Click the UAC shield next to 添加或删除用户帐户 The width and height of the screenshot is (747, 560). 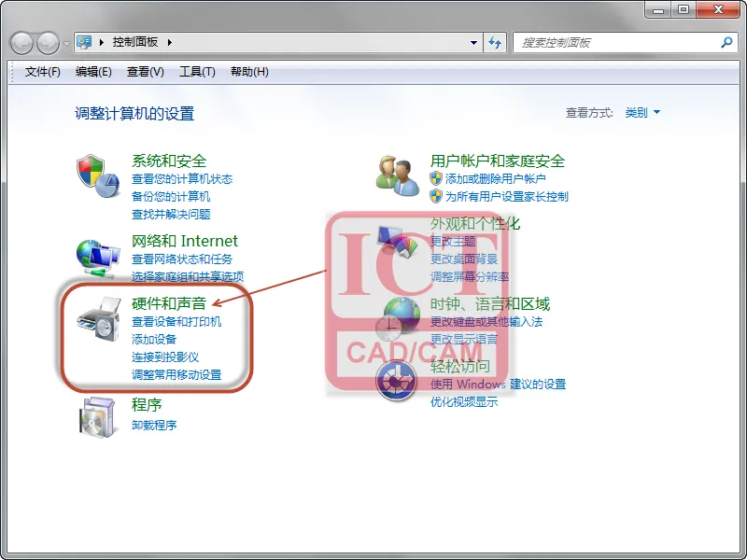click(436, 178)
